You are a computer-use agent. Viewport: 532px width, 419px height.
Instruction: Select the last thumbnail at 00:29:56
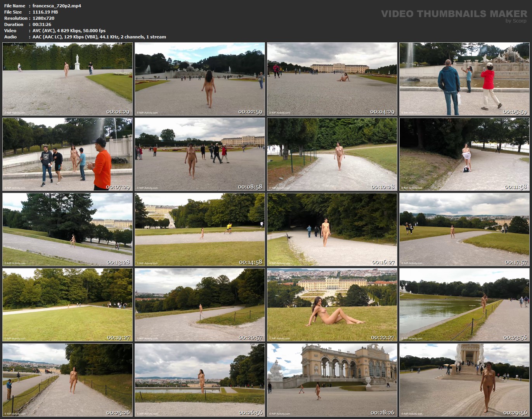coord(464,380)
